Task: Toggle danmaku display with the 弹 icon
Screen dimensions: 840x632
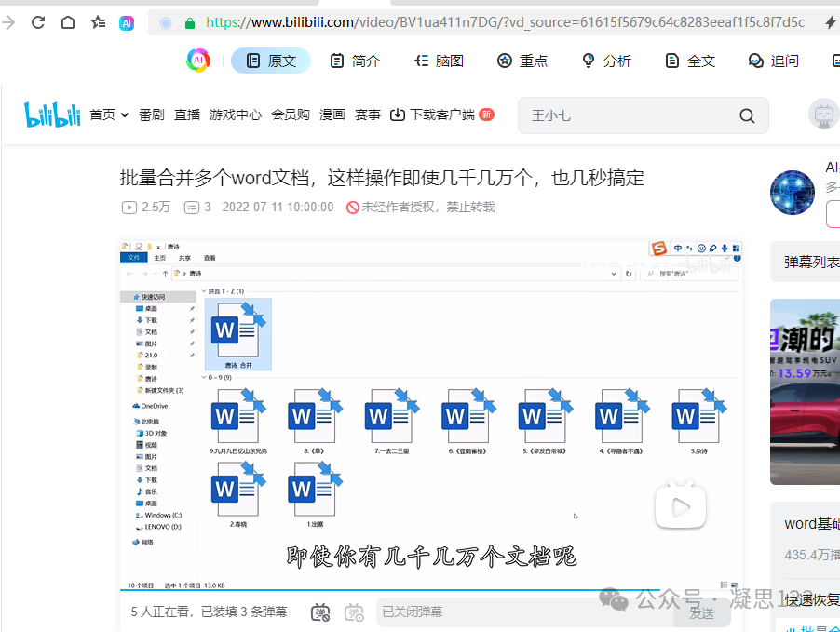Action: (x=320, y=612)
